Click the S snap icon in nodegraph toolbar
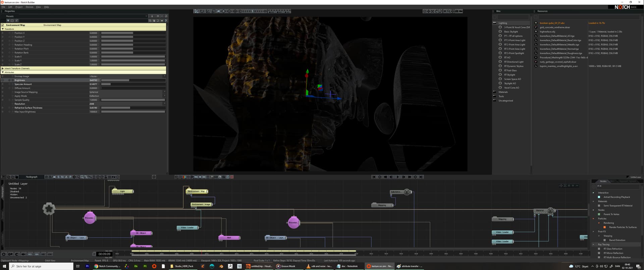Image resolution: width=644 pixels, height=270 pixels. [58, 177]
